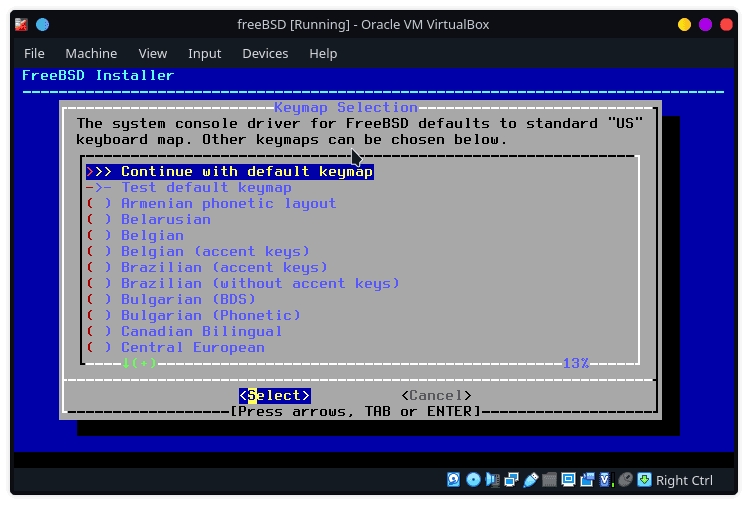
Task: Click the recording indicator icon
Action: point(587,479)
